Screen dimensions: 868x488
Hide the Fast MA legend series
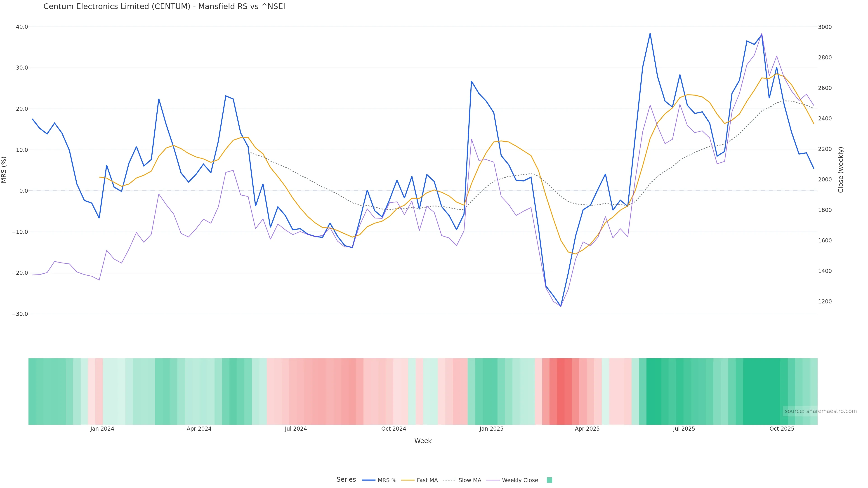(x=427, y=480)
